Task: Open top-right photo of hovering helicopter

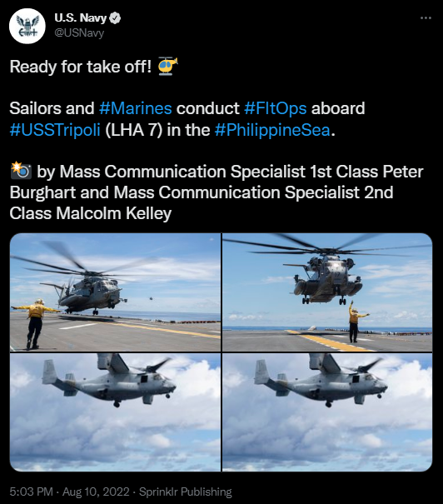Action: [327, 292]
